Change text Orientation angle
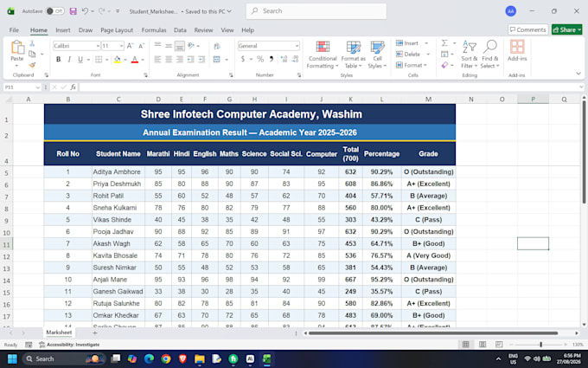The width and height of the screenshot is (588, 368). point(191,46)
